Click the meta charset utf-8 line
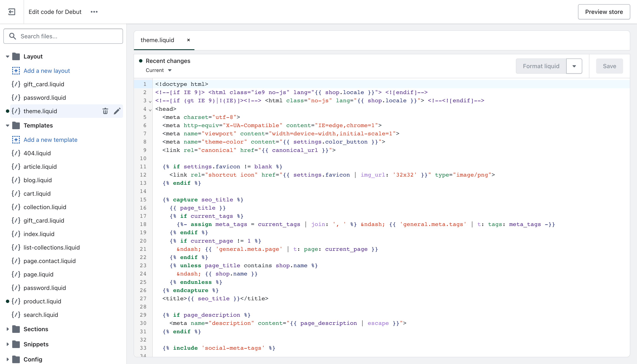 (201, 117)
